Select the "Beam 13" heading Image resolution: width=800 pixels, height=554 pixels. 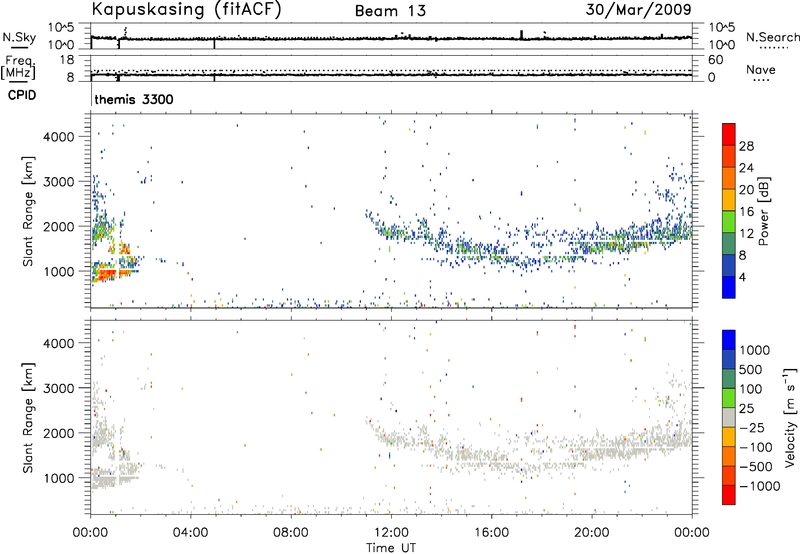click(x=390, y=11)
